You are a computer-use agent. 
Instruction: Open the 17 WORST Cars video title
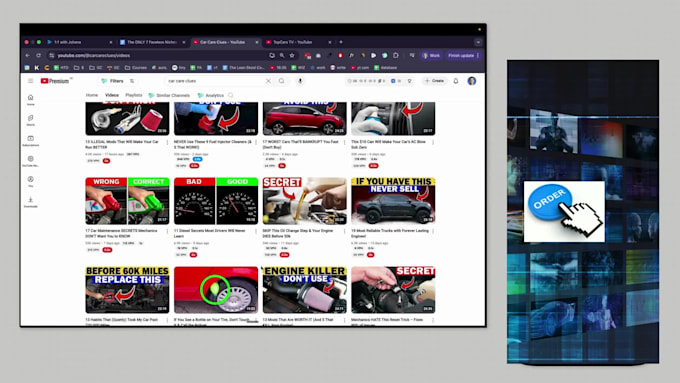(300, 144)
